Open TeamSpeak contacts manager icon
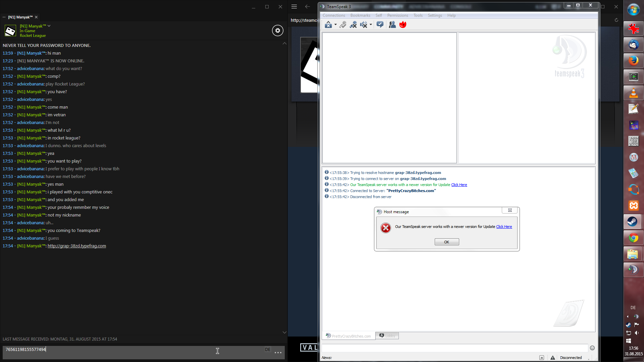The height and width of the screenshot is (362, 644). 392,24
